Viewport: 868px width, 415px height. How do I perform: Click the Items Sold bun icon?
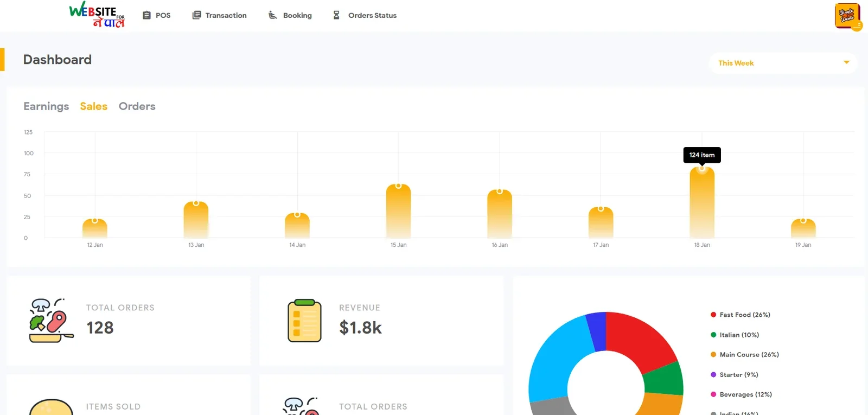click(x=51, y=407)
